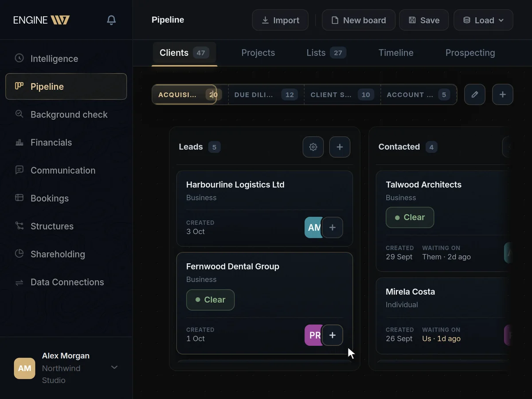Image resolution: width=532 pixels, height=399 pixels.
Task: Click the Leads count badge 5
Action: (214, 147)
